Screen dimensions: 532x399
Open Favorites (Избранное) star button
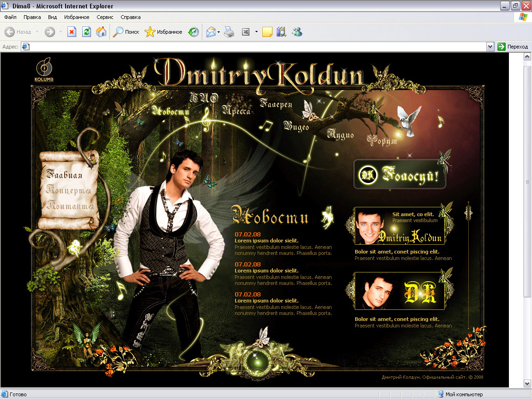coord(163,32)
